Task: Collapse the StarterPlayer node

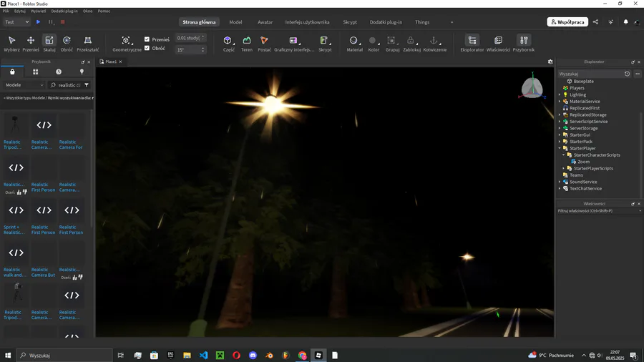Action: tap(560, 148)
